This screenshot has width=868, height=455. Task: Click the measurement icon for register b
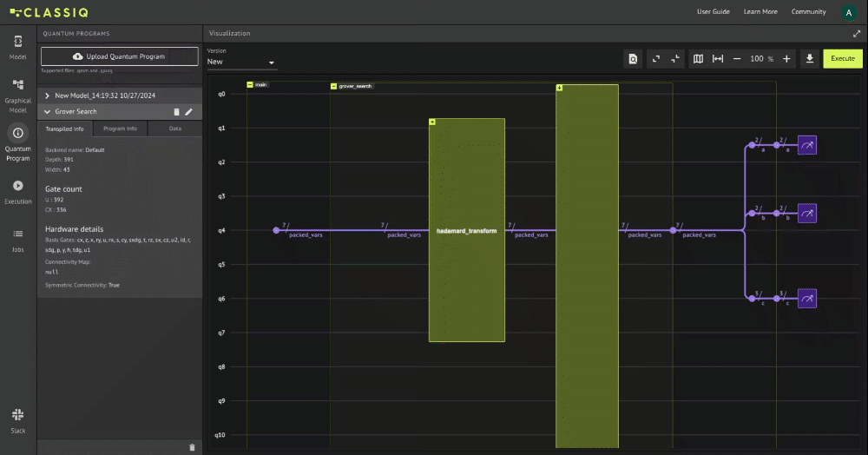807,213
